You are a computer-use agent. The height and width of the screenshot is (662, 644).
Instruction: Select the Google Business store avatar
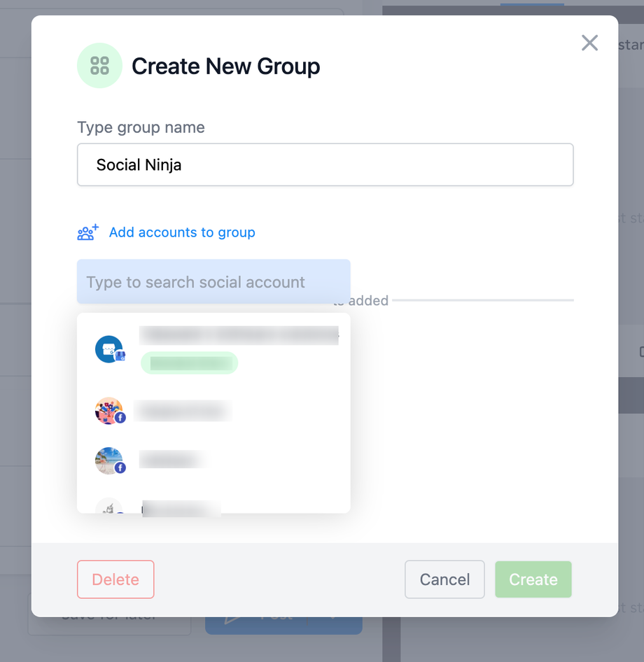pos(108,348)
